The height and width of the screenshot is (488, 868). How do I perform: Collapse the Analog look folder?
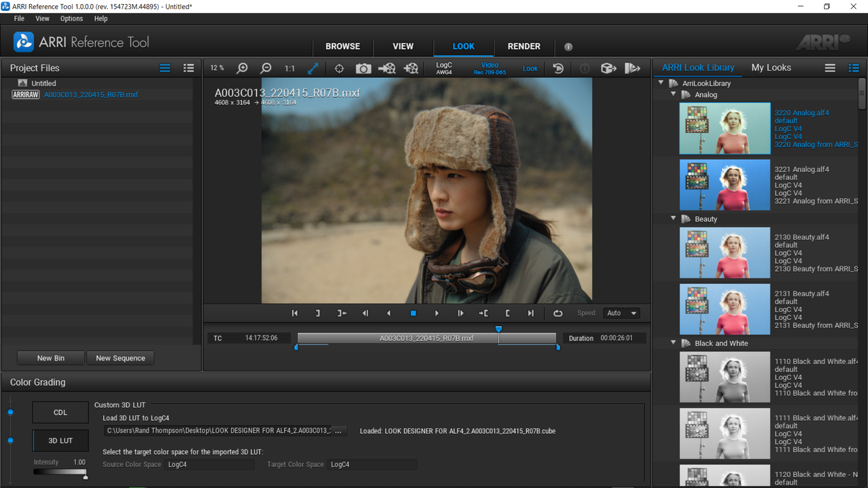(673, 94)
